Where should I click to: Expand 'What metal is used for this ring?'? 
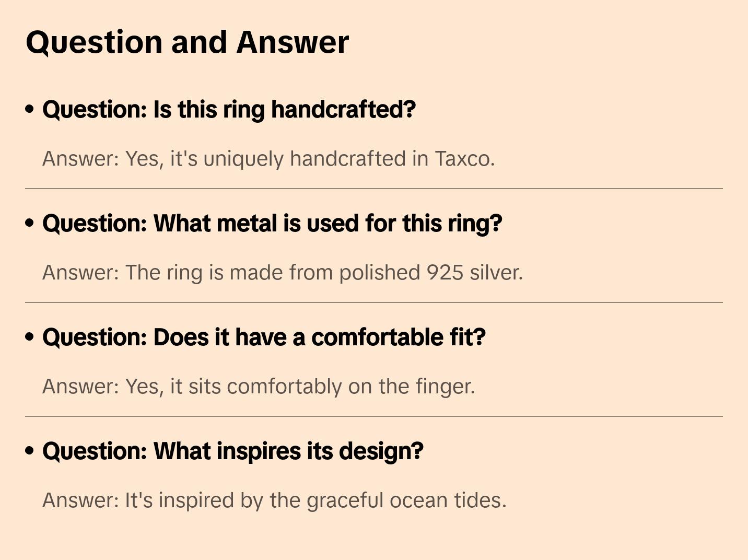click(272, 224)
